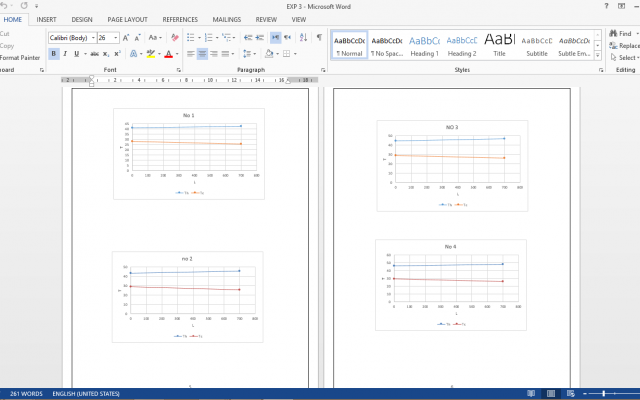Apply red font color
The height and width of the screenshot is (400, 640).
[169, 54]
